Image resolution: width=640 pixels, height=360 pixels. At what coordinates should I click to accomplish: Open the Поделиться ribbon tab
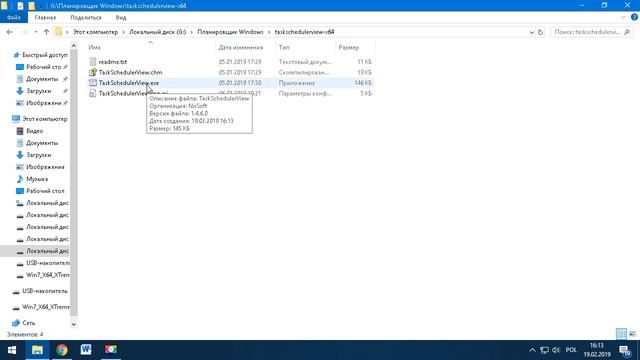click(x=86, y=18)
